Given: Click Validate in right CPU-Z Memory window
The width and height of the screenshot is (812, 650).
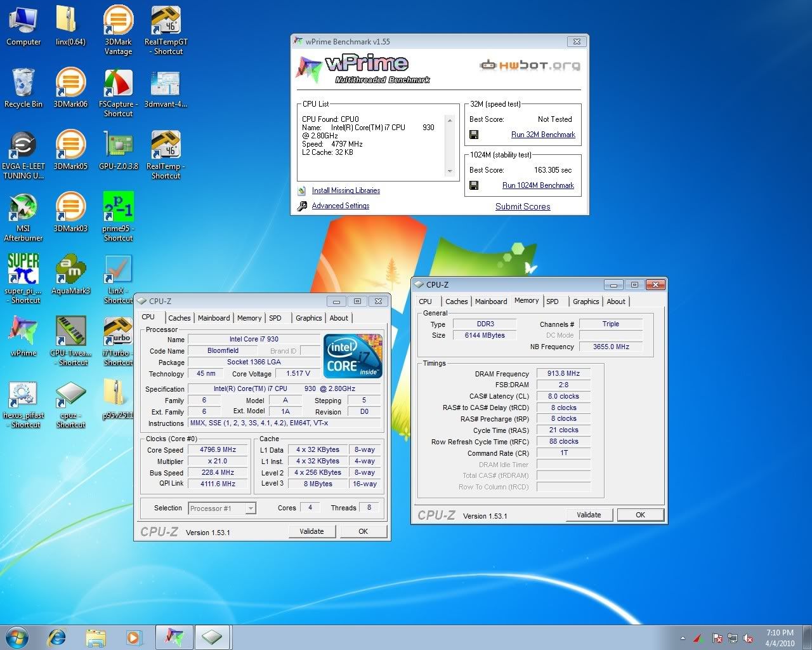Looking at the screenshot, I should [589, 515].
